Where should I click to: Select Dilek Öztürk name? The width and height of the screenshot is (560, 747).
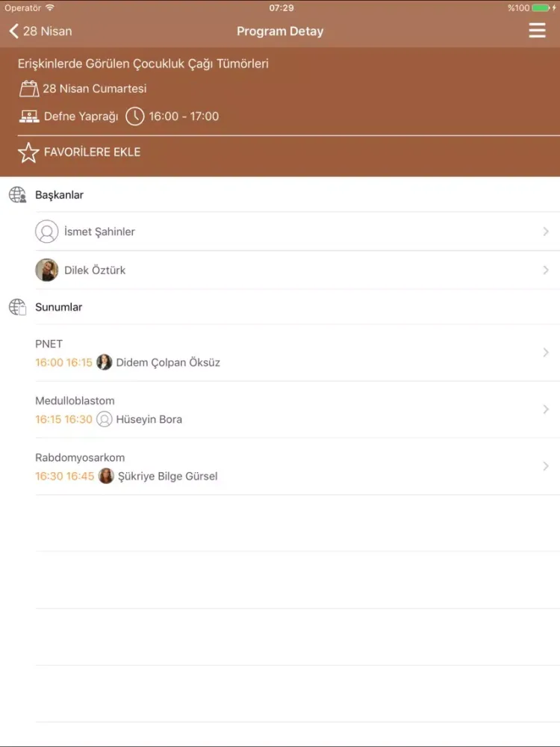[x=95, y=270]
